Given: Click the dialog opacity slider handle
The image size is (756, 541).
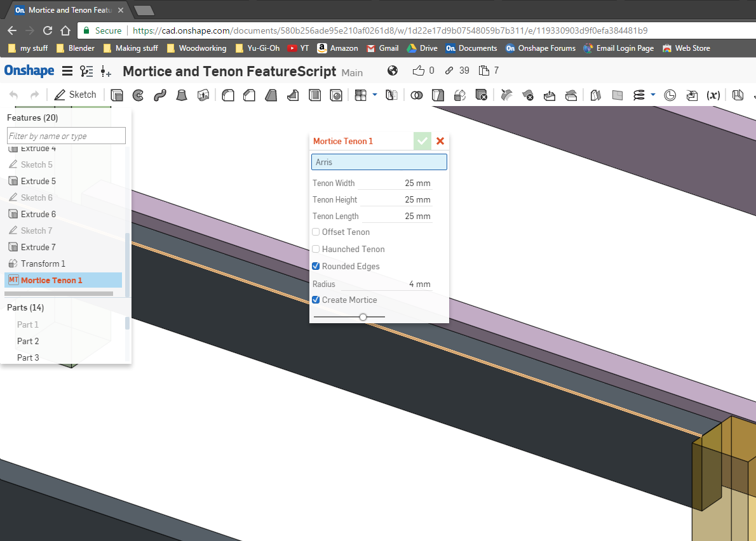Looking at the screenshot, I should coord(363,316).
